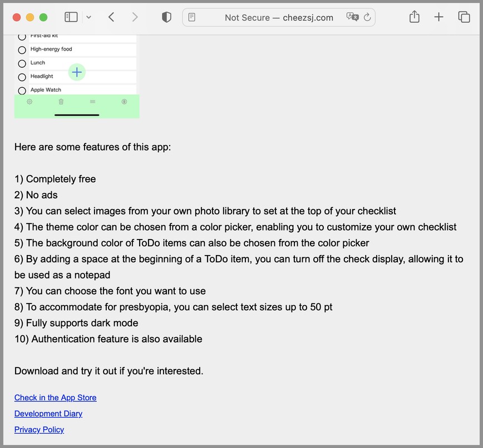
Task: Open the privacy report shield icon
Action: click(166, 17)
